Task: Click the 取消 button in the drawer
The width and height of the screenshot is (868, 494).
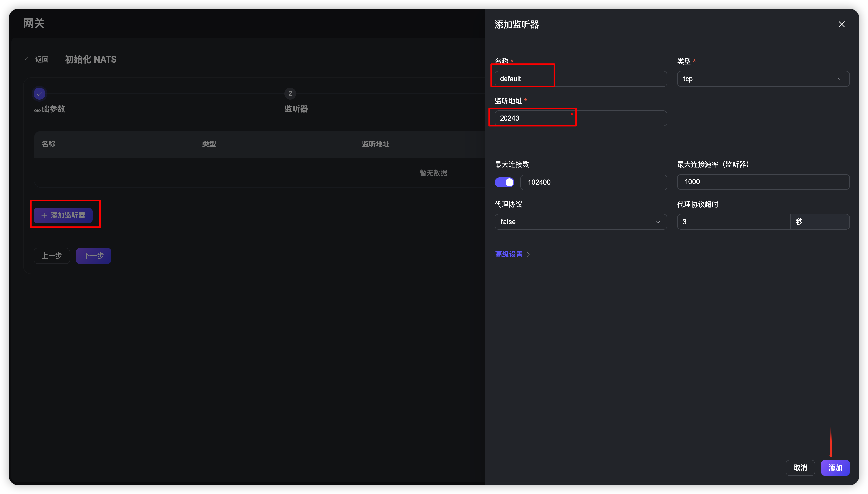Action: [800, 468]
